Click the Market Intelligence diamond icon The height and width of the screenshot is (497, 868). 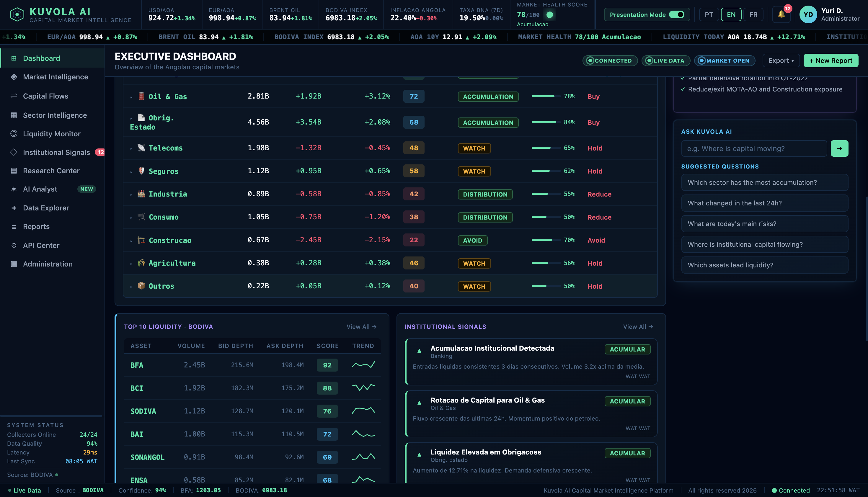coord(14,77)
